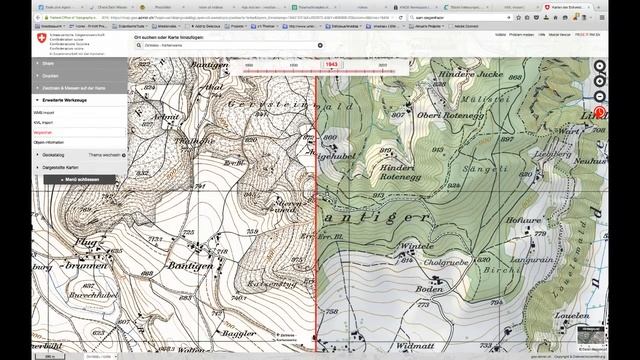This screenshot has width=640, height=360.
Task: Collapse the Erweiterte Werkzeuge section
Action: click(x=80, y=100)
